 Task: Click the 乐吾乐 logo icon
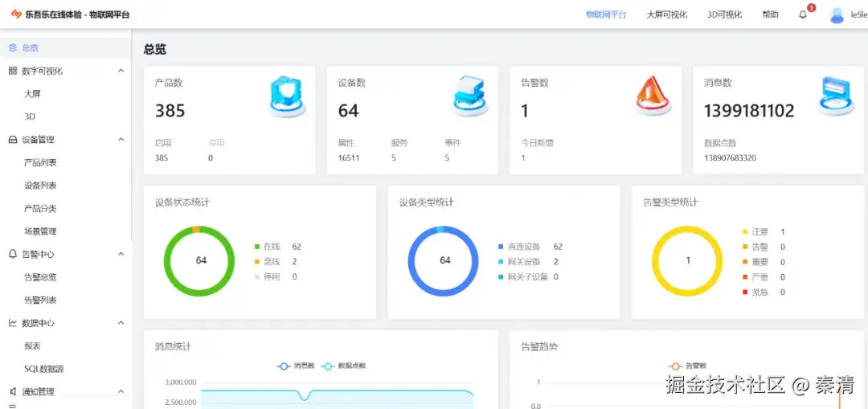(16, 14)
